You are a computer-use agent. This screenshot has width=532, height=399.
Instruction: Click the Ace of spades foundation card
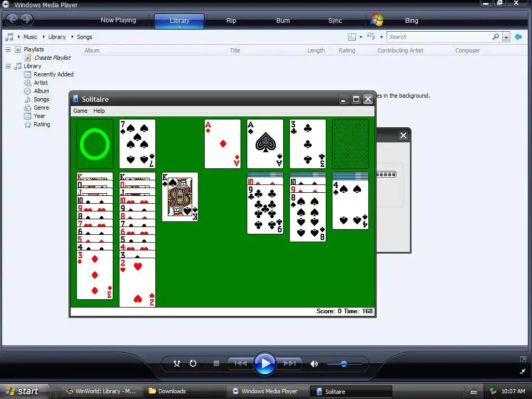(265, 144)
